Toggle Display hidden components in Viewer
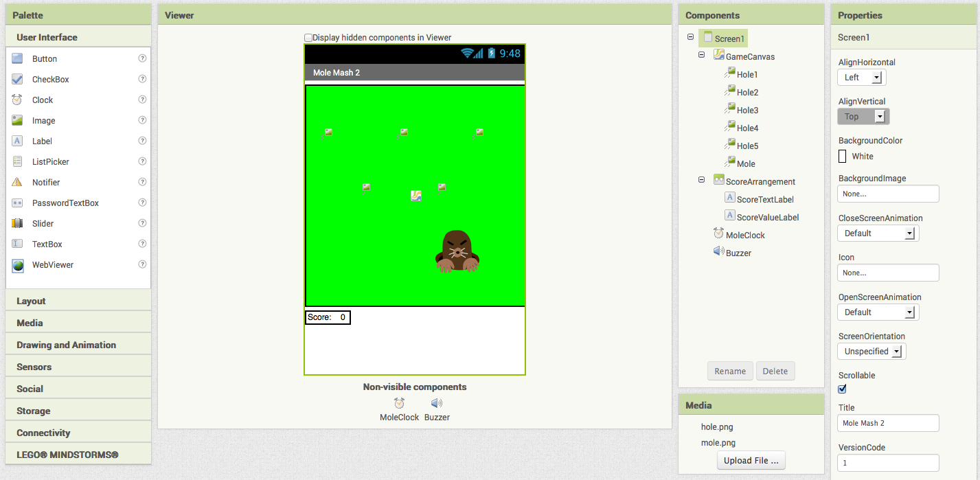980x480 pixels. [308, 38]
